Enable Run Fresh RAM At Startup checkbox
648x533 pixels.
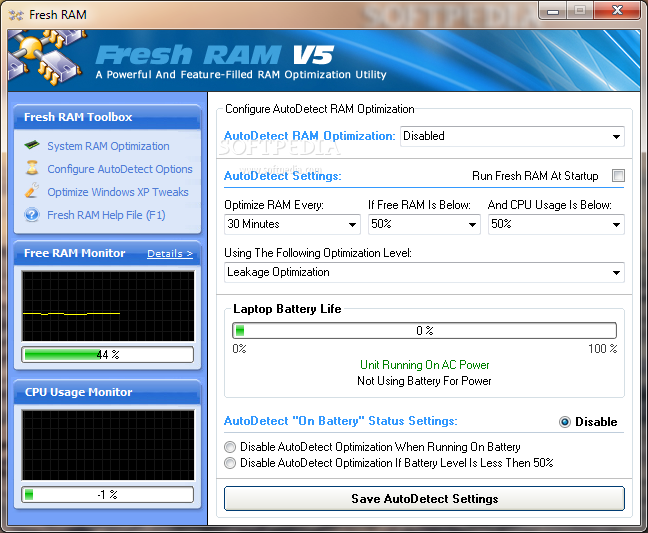(x=618, y=176)
